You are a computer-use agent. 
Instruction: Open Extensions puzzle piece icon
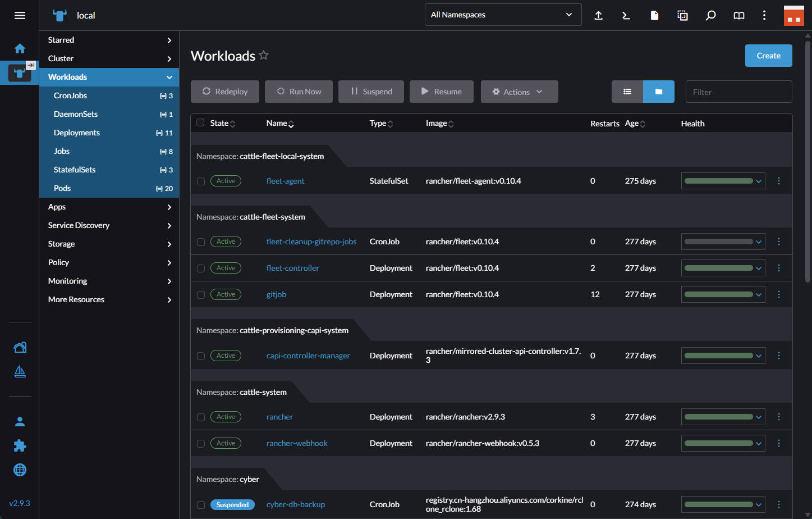coord(20,445)
